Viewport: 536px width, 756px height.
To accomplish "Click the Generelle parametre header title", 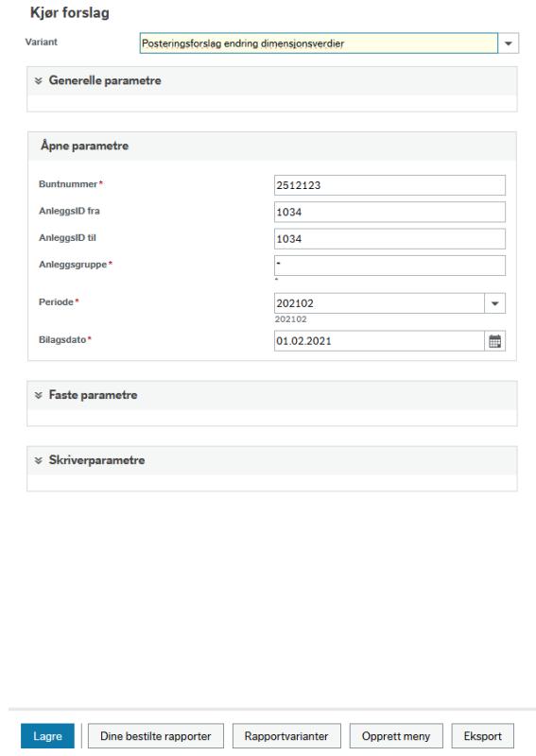I will pyautogui.click(x=105, y=80).
